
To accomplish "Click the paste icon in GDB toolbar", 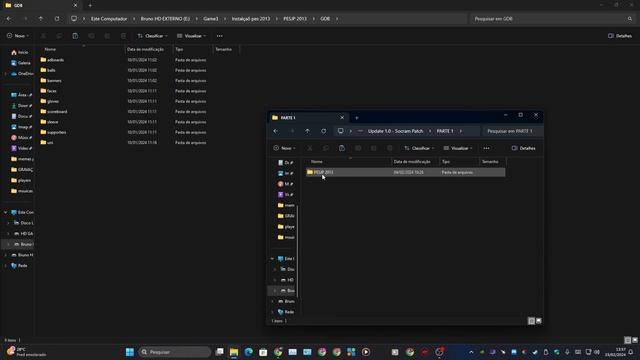I will [x=75, y=36].
